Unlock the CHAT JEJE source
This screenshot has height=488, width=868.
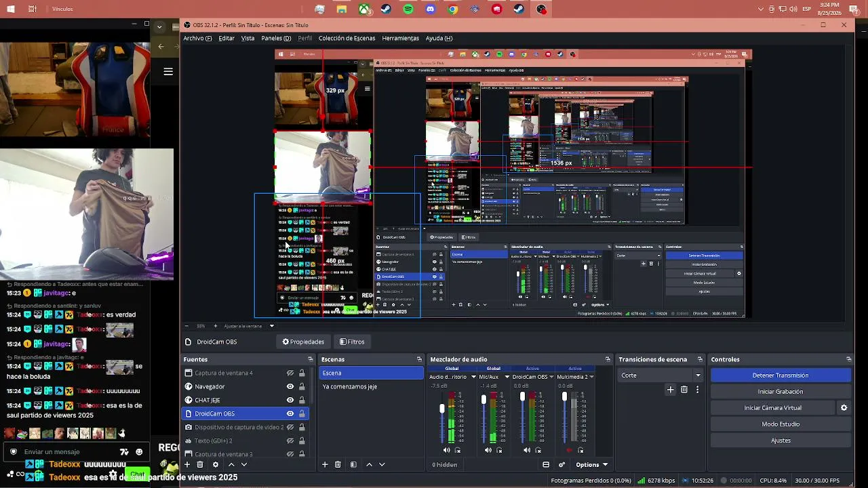(302, 400)
